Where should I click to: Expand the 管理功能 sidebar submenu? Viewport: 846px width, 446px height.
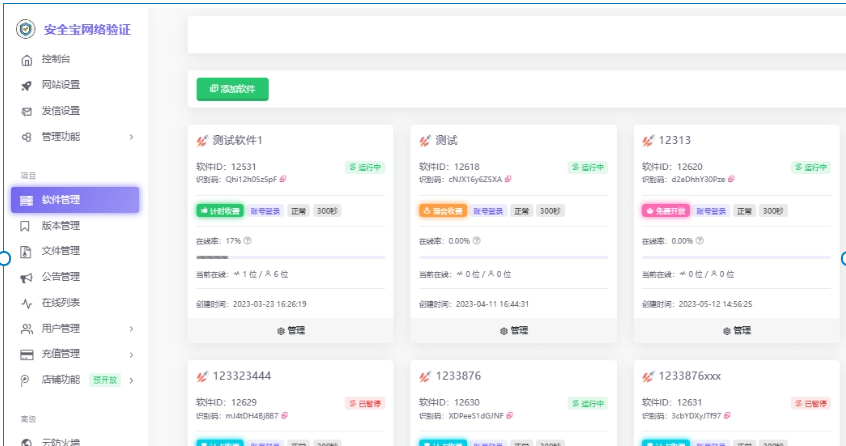(131, 136)
